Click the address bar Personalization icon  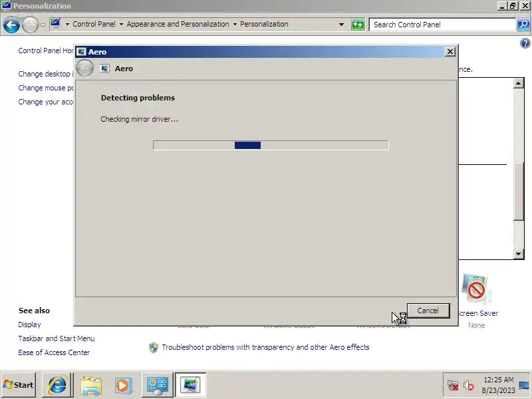tap(55, 24)
